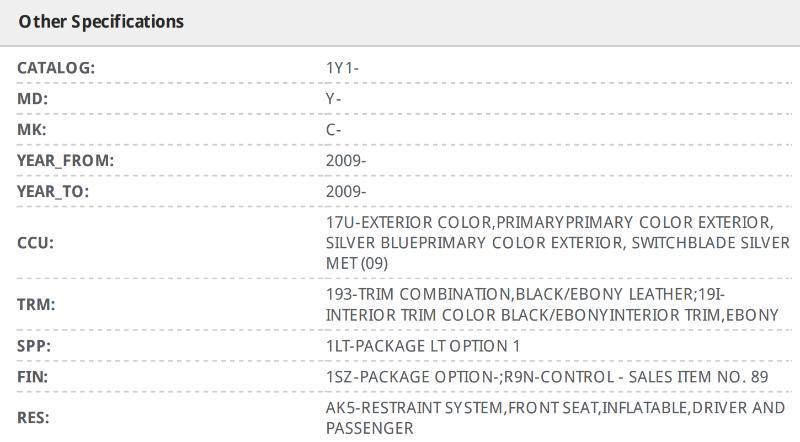The image size is (800, 442).
Task: Click the CCU row label
Action: (x=35, y=242)
